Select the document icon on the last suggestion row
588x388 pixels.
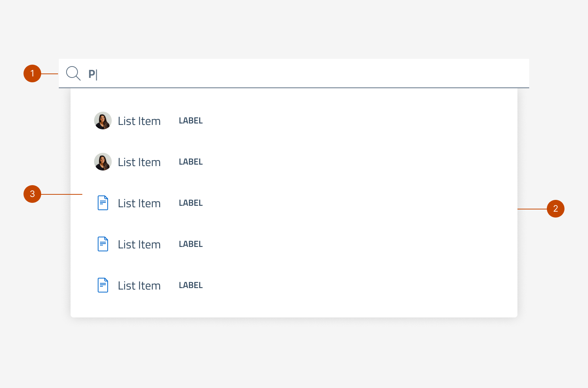tap(103, 285)
